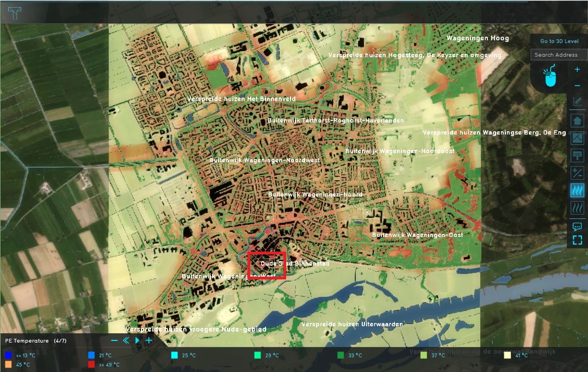Click the Search Address field
The image size is (588, 372).
pos(559,54)
